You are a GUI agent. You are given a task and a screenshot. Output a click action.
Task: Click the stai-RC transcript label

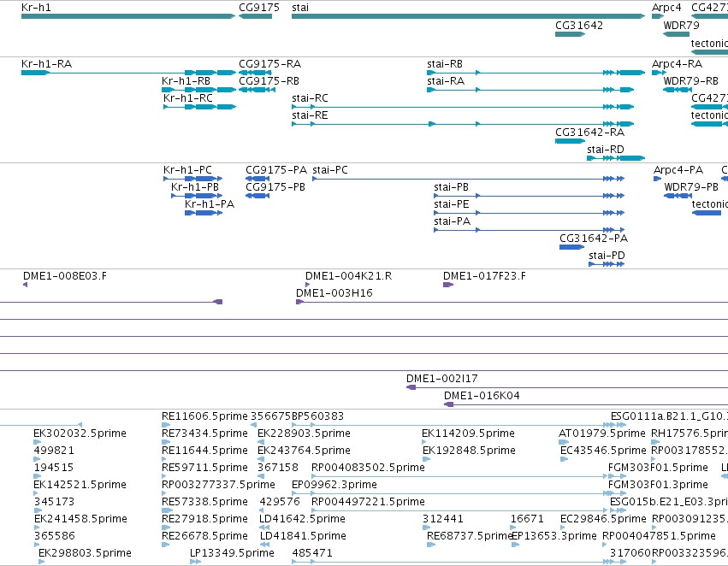pyautogui.click(x=310, y=97)
